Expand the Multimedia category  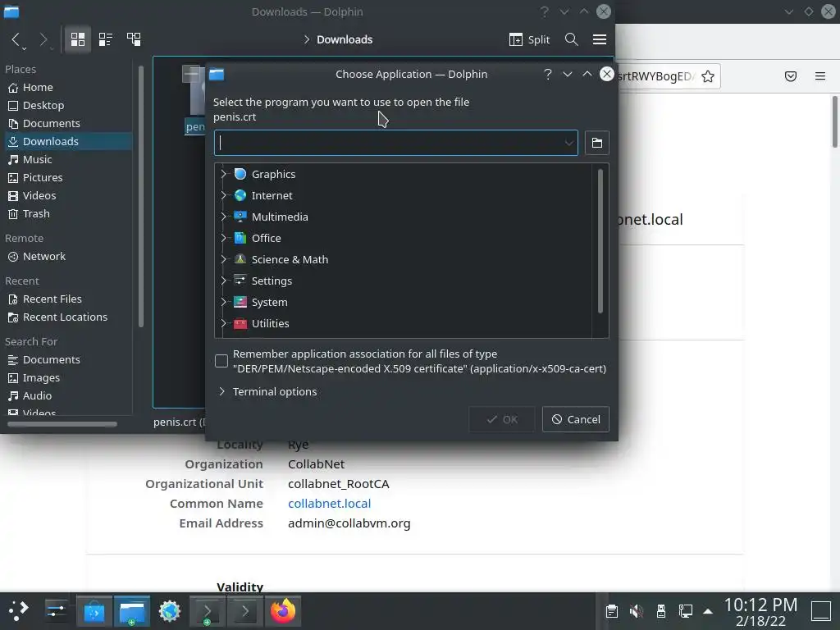coord(223,217)
